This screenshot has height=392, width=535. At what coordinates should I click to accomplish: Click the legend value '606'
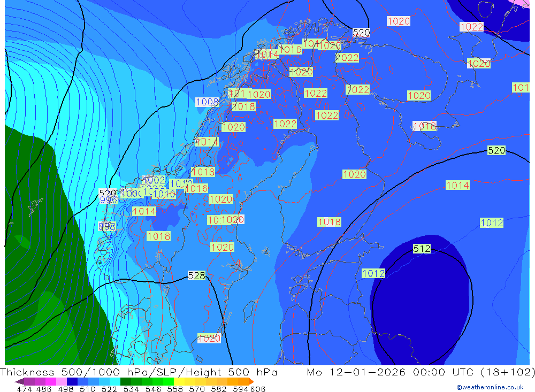click(x=258, y=389)
